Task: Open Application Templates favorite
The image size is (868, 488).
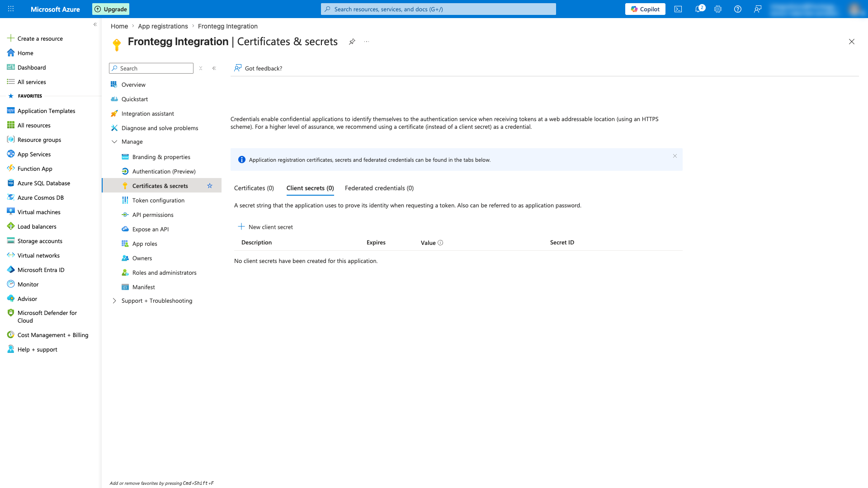Action: pyautogui.click(x=47, y=111)
